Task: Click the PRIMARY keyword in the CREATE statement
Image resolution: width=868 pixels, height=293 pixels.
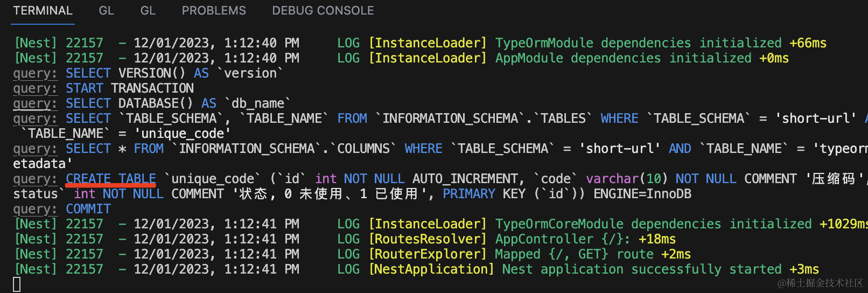Action: (x=468, y=194)
